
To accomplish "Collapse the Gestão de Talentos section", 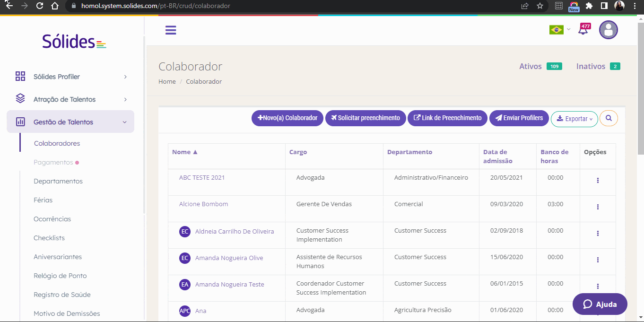I will click(x=70, y=122).
